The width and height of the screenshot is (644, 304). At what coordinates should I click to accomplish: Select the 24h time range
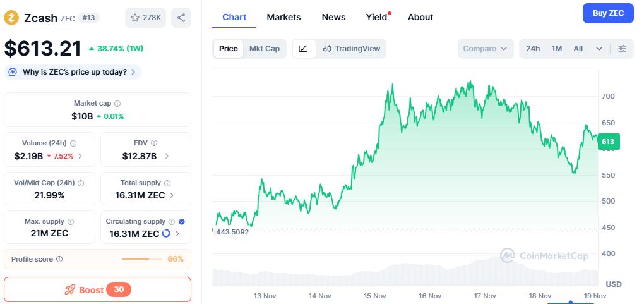tap(533, 49)
